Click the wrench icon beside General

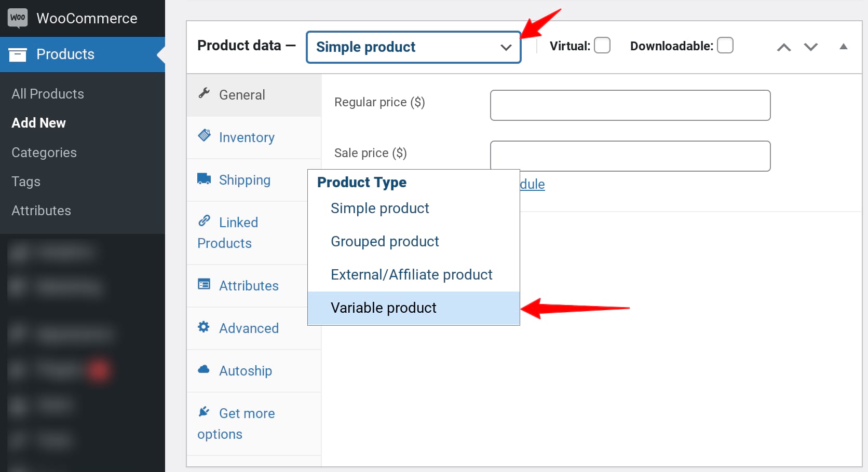point(204,93)
